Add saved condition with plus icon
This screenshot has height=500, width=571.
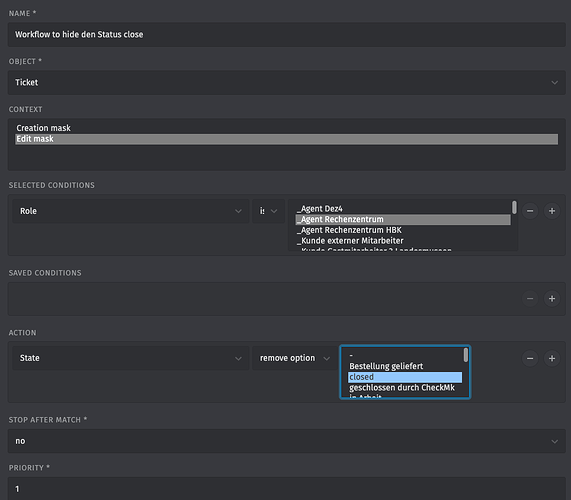552,299
